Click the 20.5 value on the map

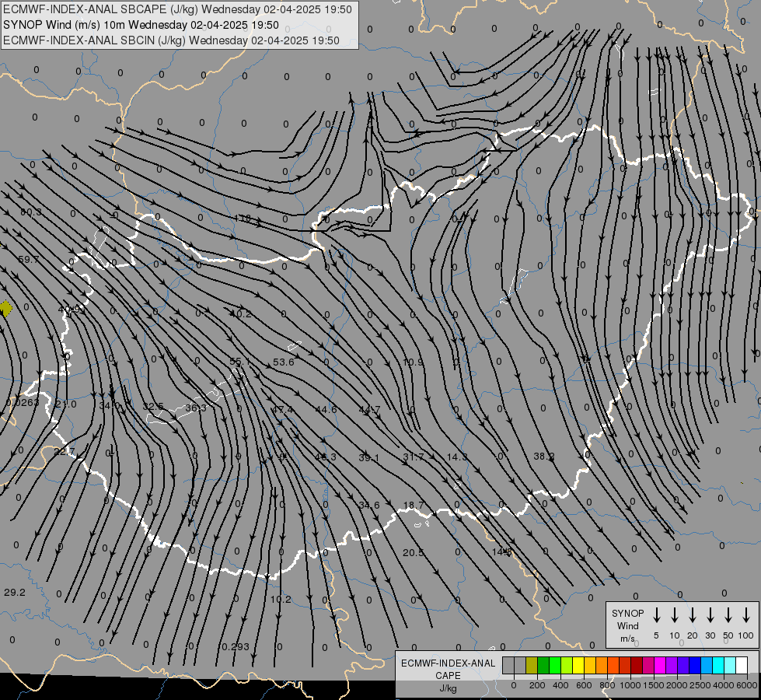click(413, 553)
